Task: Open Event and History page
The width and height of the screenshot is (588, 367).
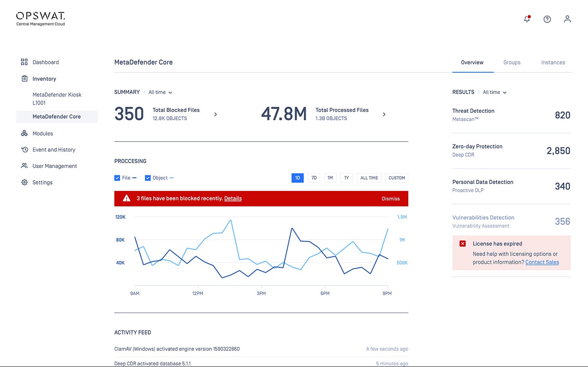Action: click(54, 150)
